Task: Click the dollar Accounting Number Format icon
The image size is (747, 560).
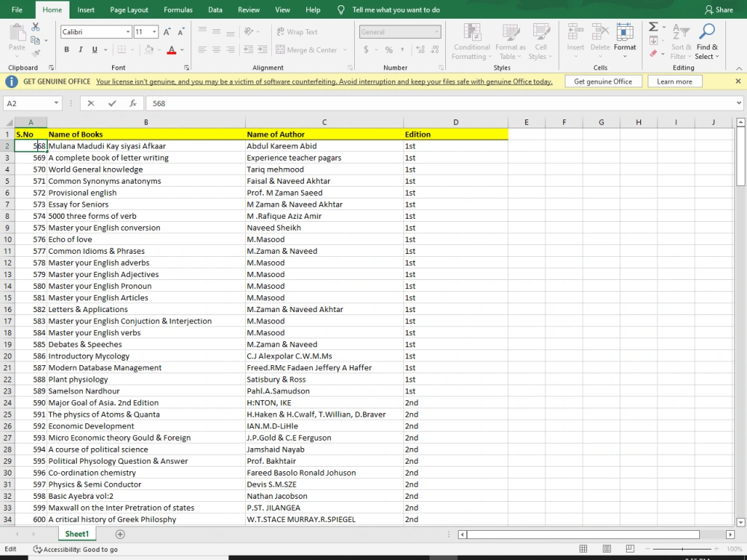Action: point(366,49)
